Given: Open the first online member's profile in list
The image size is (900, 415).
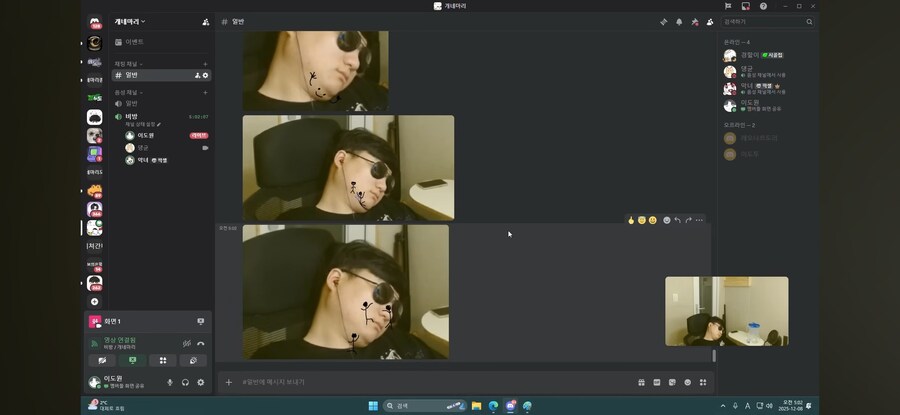Looking at the screenshot, I should pos(767,55).
